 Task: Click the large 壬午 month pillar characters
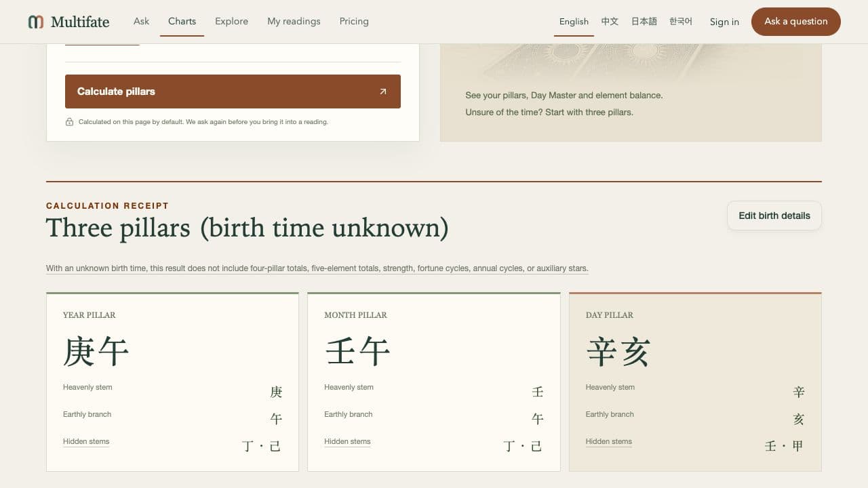pos(357,351)
